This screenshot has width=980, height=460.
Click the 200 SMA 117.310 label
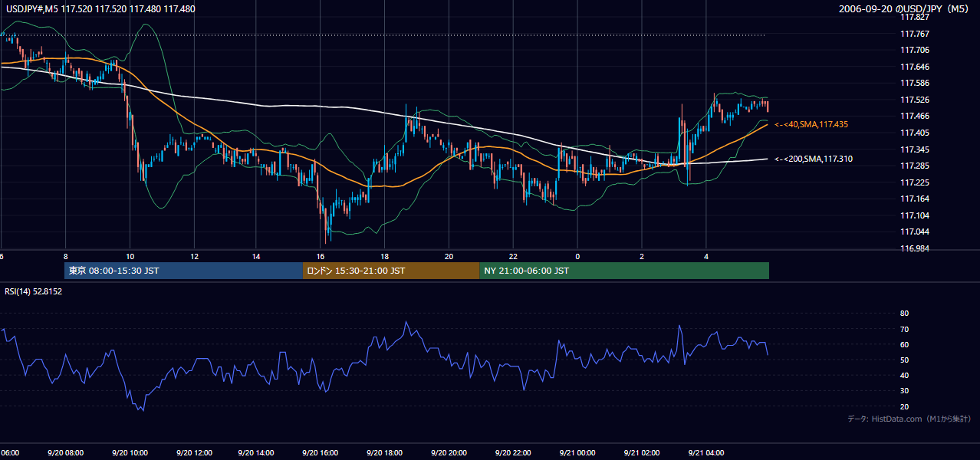(814, 159)
